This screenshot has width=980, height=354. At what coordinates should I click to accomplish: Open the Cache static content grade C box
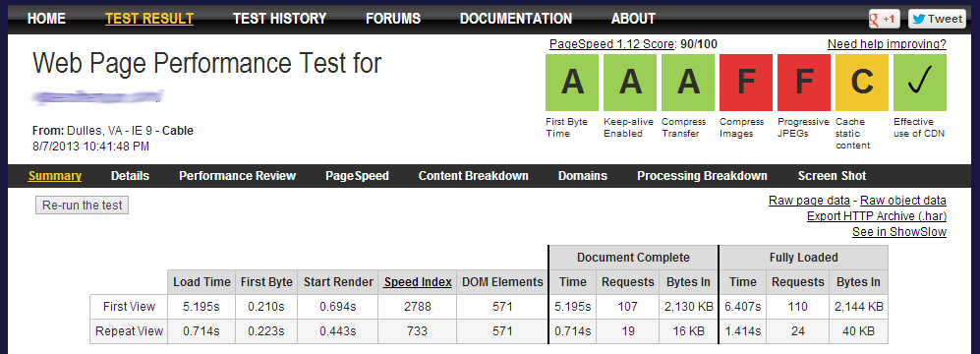[x=862, y=82]
